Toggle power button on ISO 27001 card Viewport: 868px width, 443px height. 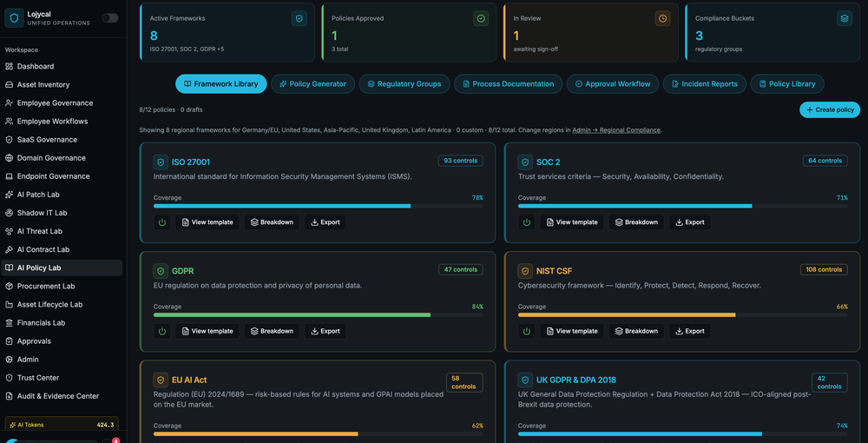(162, 222)
